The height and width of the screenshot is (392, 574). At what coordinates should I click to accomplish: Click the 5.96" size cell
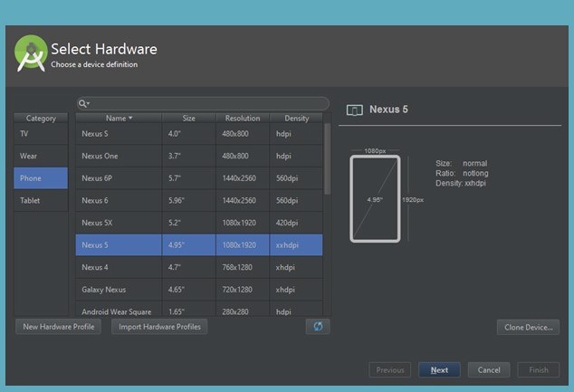(x=189, y=201)
